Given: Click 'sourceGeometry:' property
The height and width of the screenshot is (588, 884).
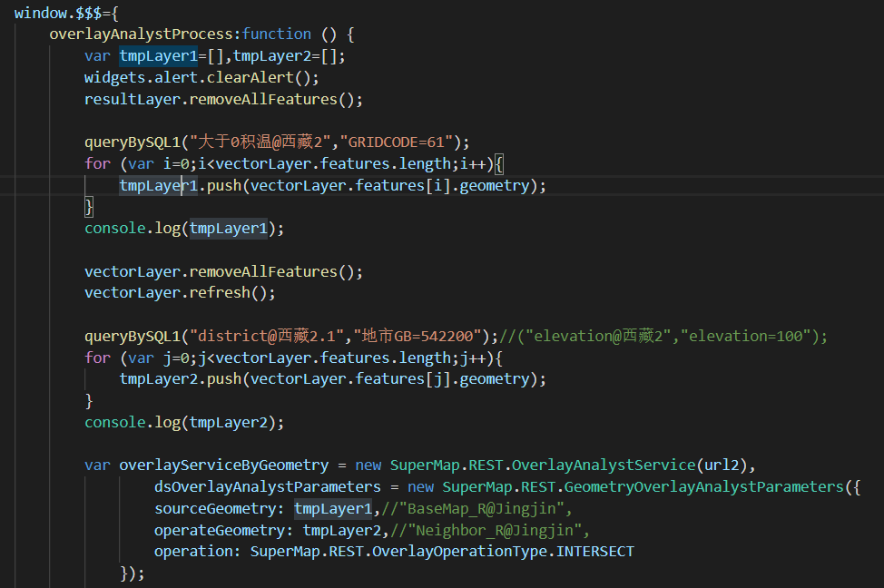Looking at the screenshot, I should [220, 509].
